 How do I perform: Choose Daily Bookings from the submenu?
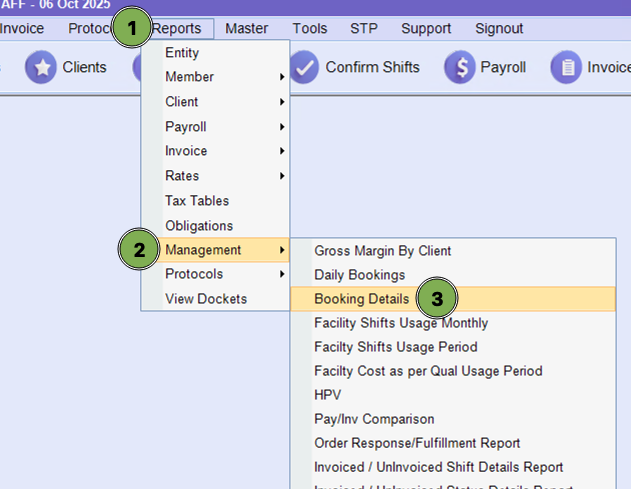click(359, 274)
